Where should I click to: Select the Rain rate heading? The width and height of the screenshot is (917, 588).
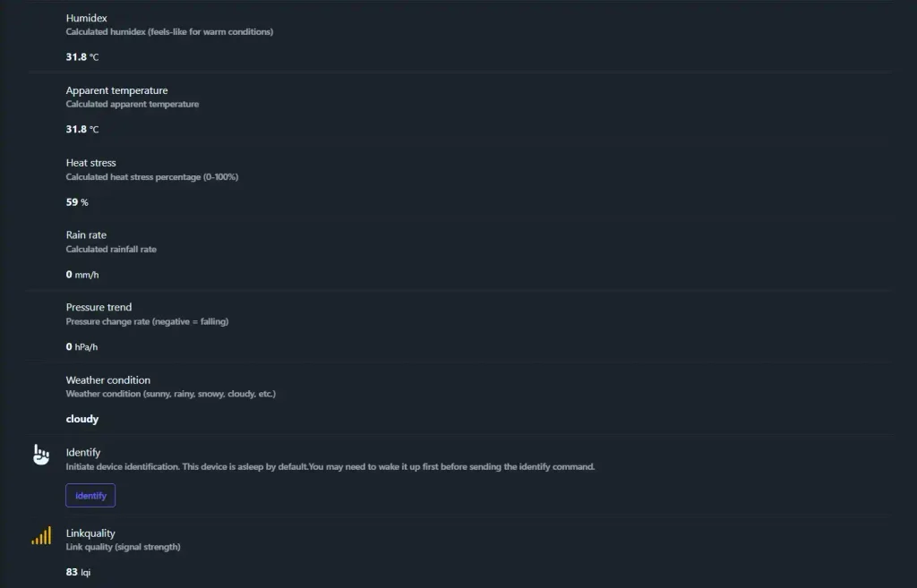86,235
